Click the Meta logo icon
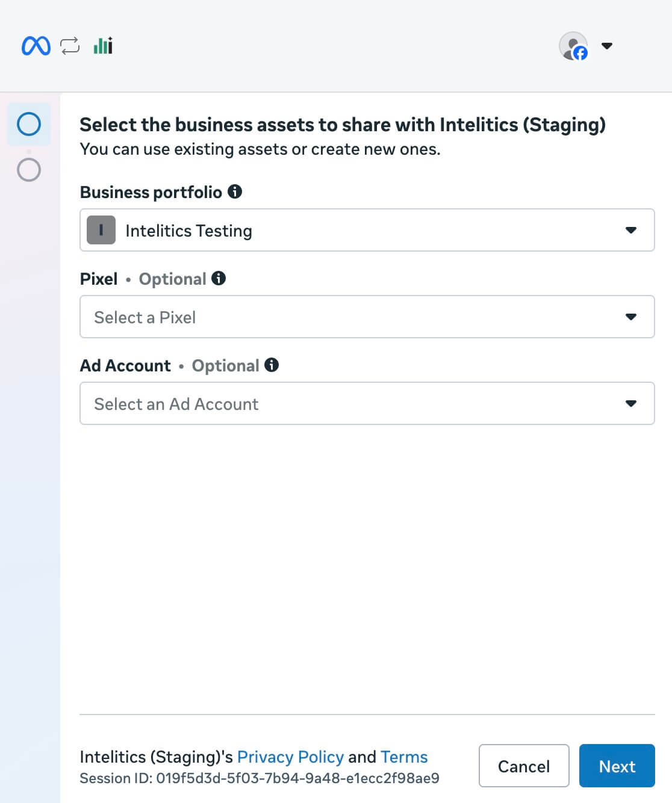This screenshot has width=672, height=803. [x=36, y=46]
